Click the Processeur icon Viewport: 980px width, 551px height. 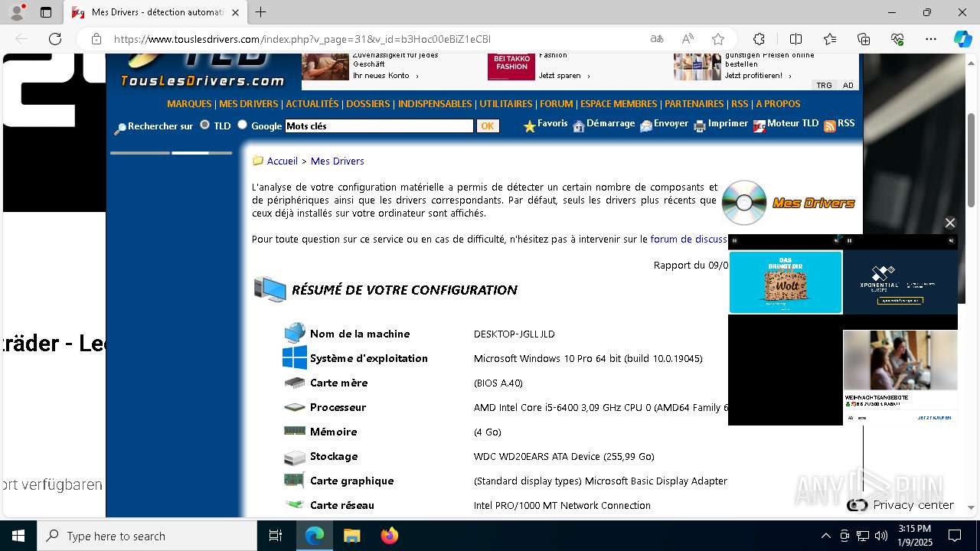click(x=295, y=407)
